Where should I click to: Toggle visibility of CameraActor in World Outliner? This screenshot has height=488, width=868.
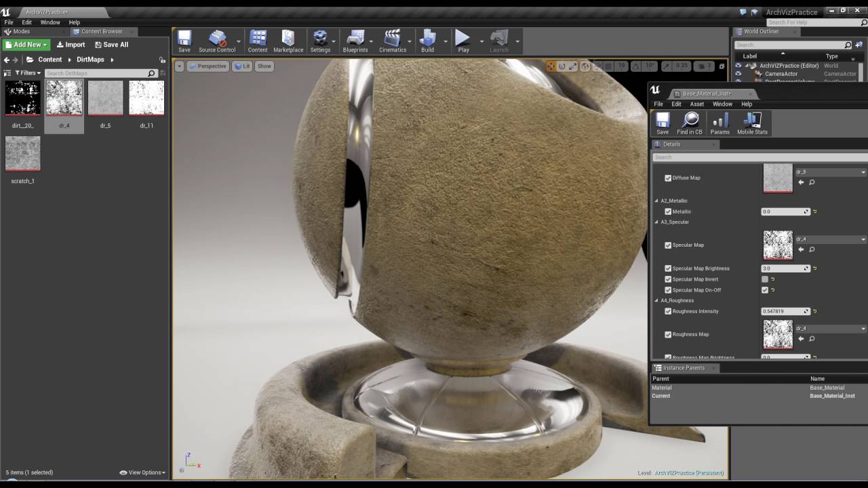coord(738,74)
